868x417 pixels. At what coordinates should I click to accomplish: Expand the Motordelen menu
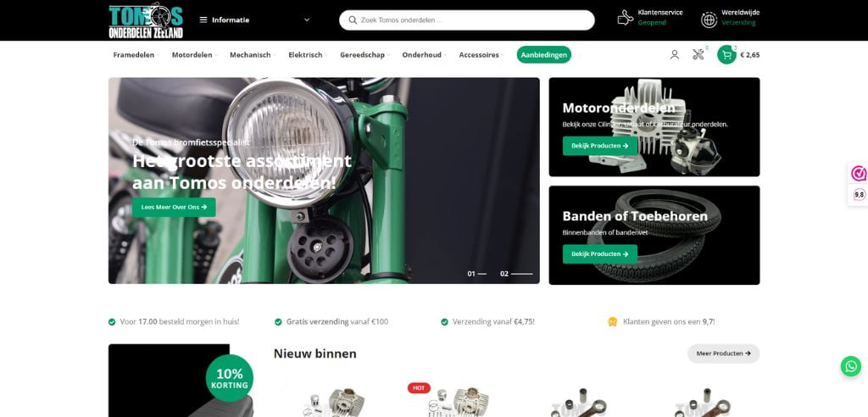pos(194,55)
